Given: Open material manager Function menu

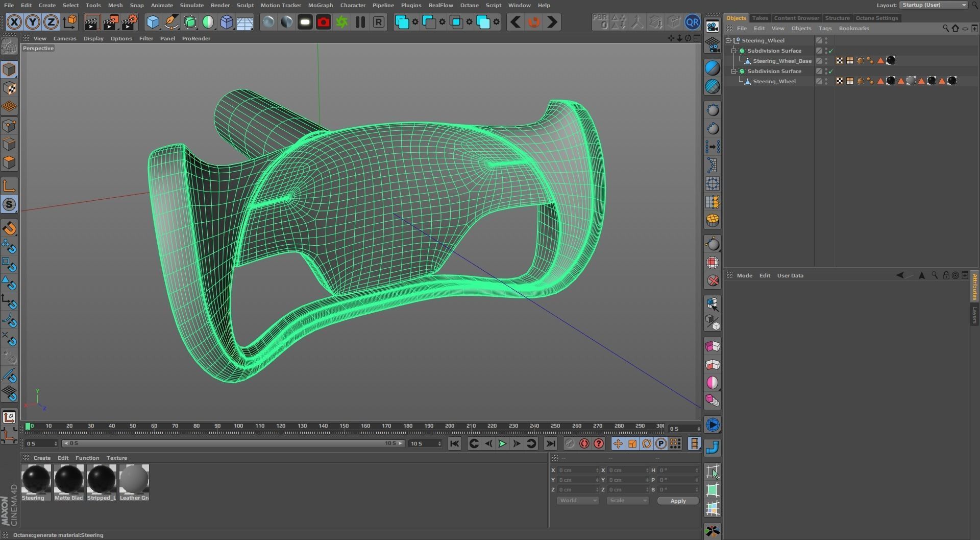Looking at the screenshot, I should 87,458.
